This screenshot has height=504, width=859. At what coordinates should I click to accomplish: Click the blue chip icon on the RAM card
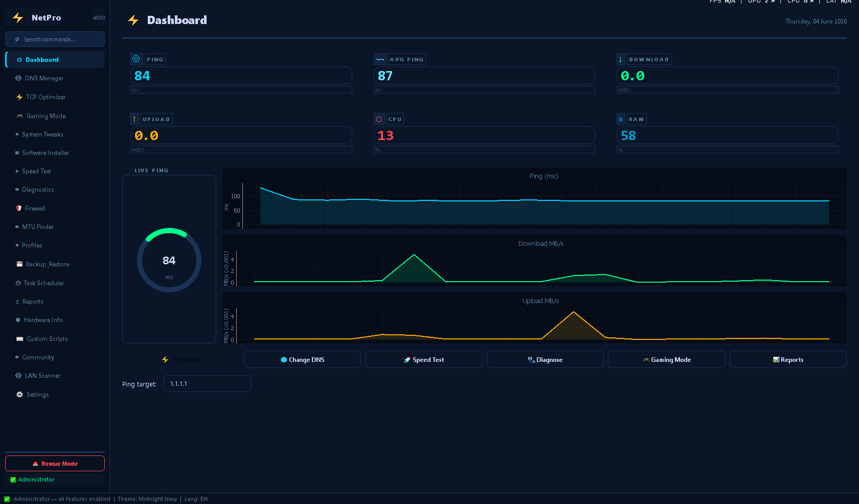(x=621, y=119)
